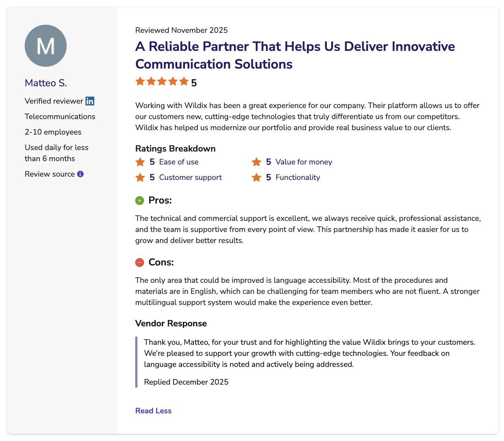Click the Vendor Response heading
The height and width of the screenshot is (441, 504).
pyautogui.click(x=171, y=323)
